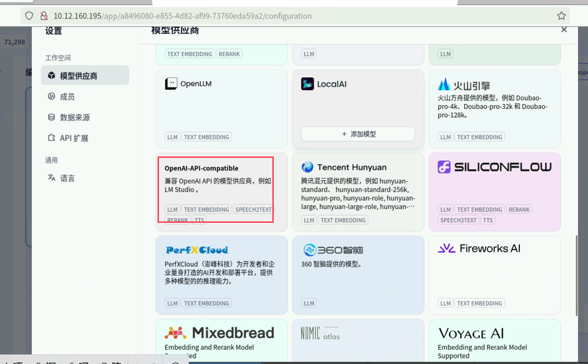The image size is (588, 364).
Task: Click the Fireworks AI logo icon
Action: [x=447, y=248]
